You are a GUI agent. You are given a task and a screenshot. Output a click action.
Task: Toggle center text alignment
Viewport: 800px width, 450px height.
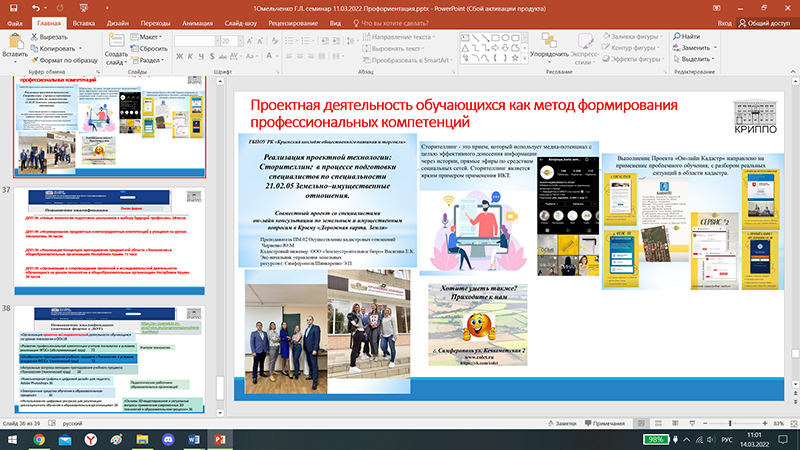(299, 56)
